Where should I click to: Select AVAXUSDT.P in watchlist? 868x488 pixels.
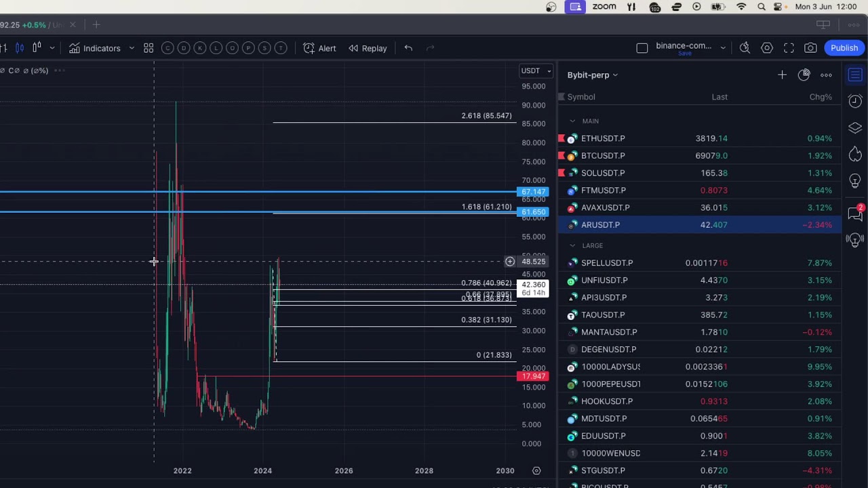pyautogui.click(x=700, y=207)
